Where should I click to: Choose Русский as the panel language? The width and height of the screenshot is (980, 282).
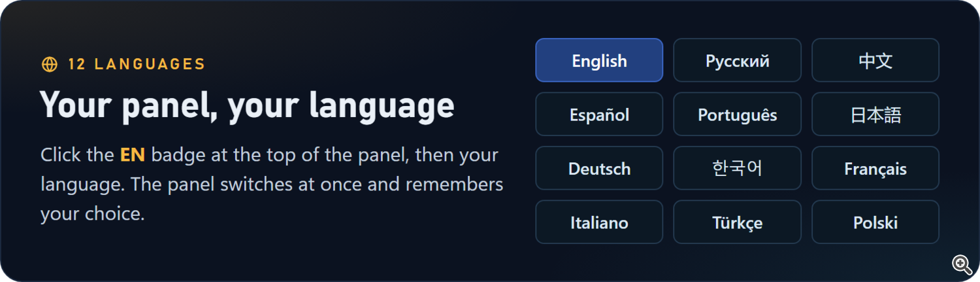(x=737, y=60)
